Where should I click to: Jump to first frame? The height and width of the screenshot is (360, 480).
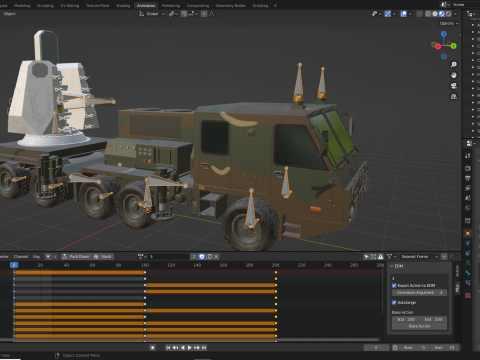(x=168, y=348)
